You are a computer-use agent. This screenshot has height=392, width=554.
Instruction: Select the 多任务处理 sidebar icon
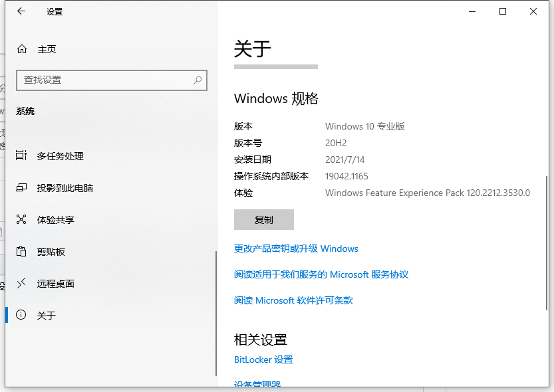click(23, 156)
